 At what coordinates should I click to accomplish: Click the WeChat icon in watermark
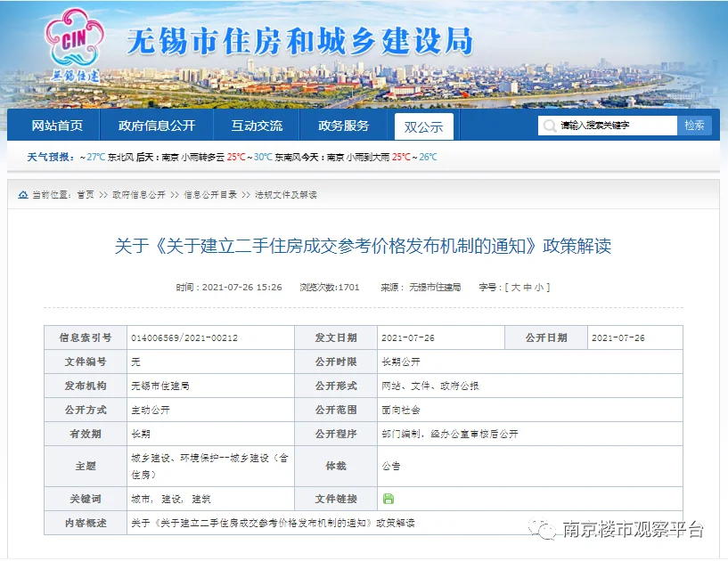click(544, 530)
